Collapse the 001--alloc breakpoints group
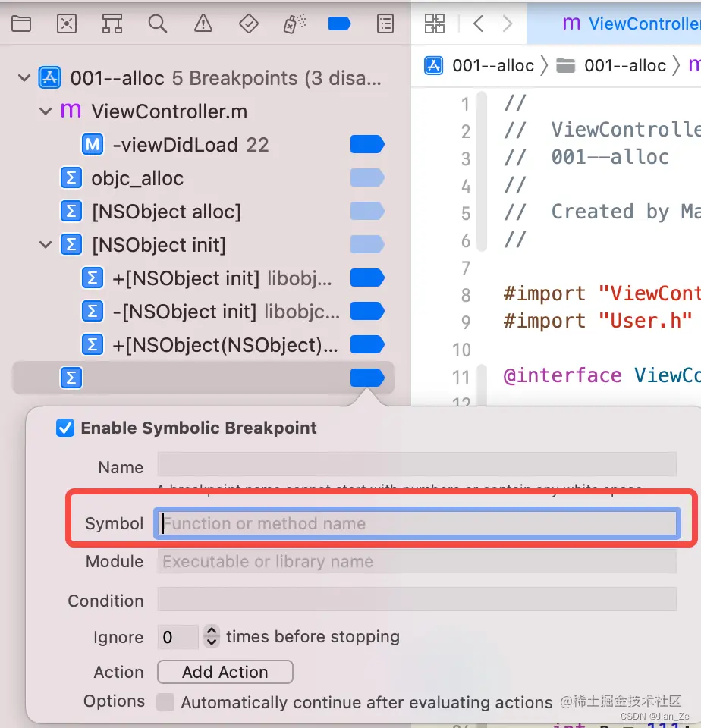This screenshot has width=701, height=728. coord(24,77)
